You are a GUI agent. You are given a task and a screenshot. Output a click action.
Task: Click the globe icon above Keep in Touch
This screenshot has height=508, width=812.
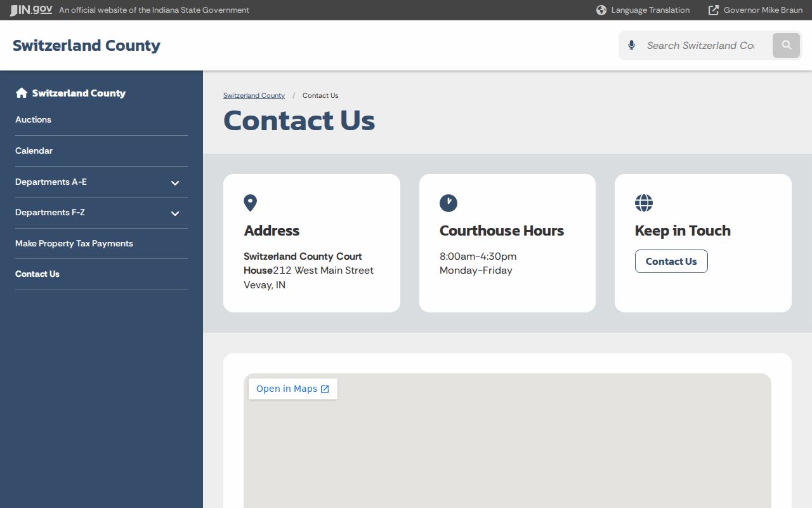click(x=644, y=203)
